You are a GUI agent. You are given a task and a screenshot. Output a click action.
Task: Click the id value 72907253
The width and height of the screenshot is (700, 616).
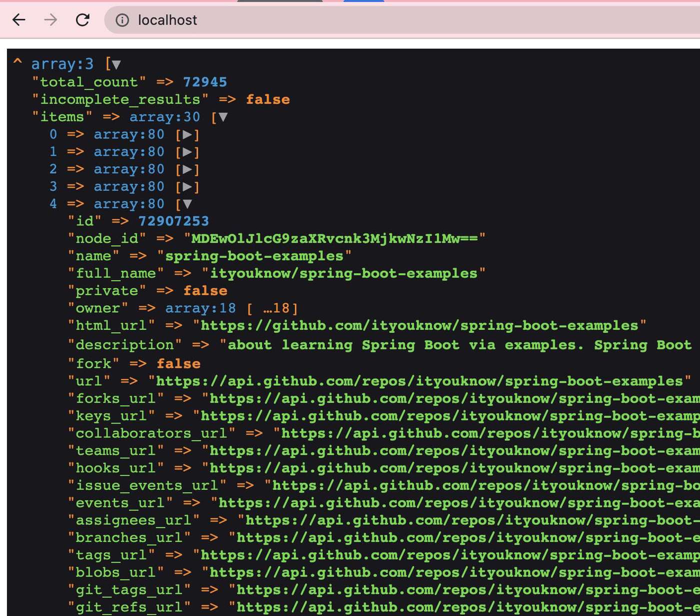173,221
